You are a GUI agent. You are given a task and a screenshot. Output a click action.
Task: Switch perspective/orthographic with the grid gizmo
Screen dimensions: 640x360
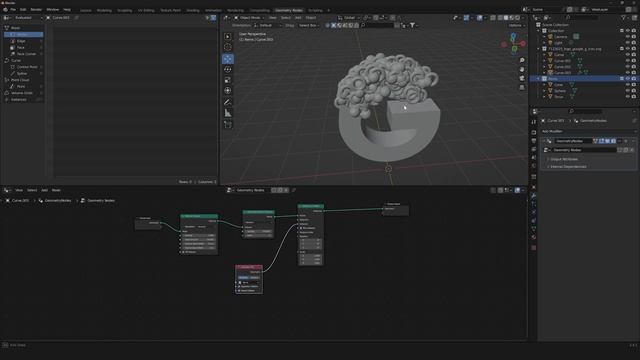pos(522,87)
